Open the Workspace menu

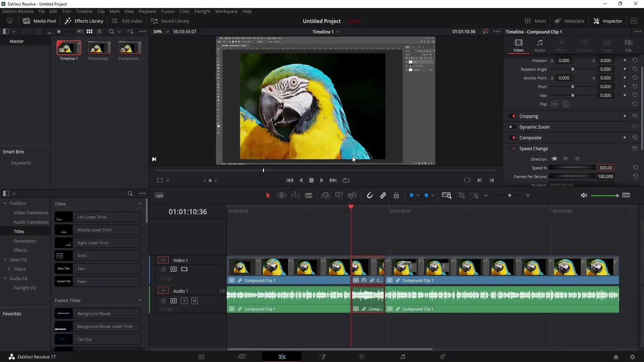pos(226,11)
